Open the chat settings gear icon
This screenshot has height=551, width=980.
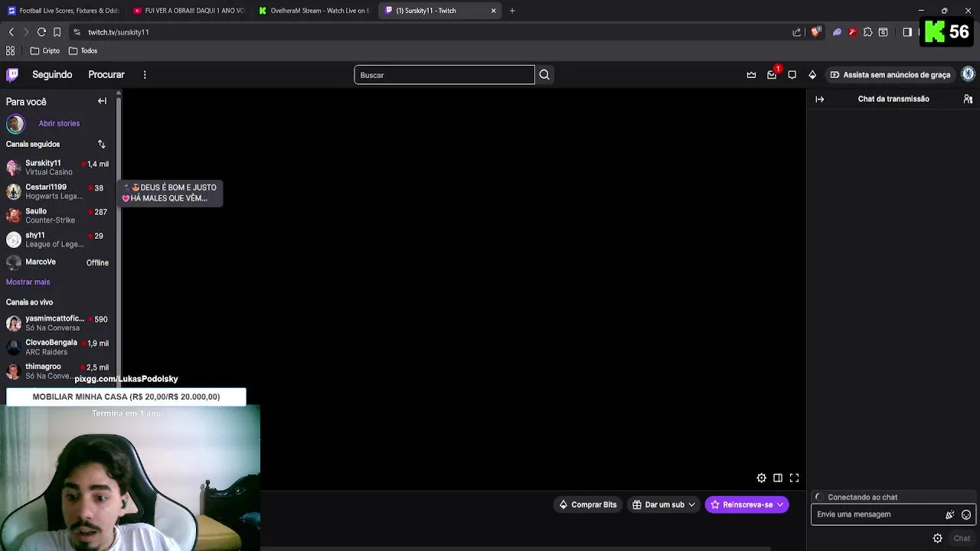point(937,538)
